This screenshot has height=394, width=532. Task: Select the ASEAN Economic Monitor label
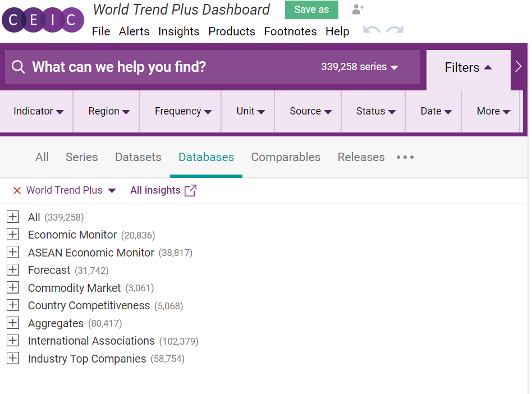pos(91,253)
